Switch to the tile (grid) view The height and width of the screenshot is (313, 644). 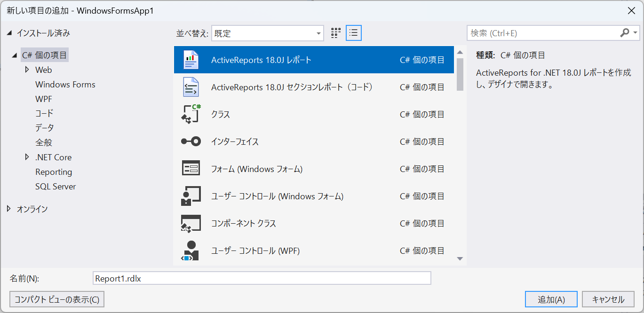[x=335, y=33]
